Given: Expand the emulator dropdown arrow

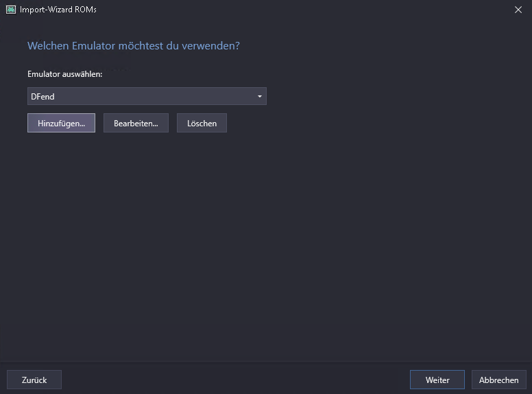Looking at the screenshot, I should pyautogui.click(x=259, y=97).
